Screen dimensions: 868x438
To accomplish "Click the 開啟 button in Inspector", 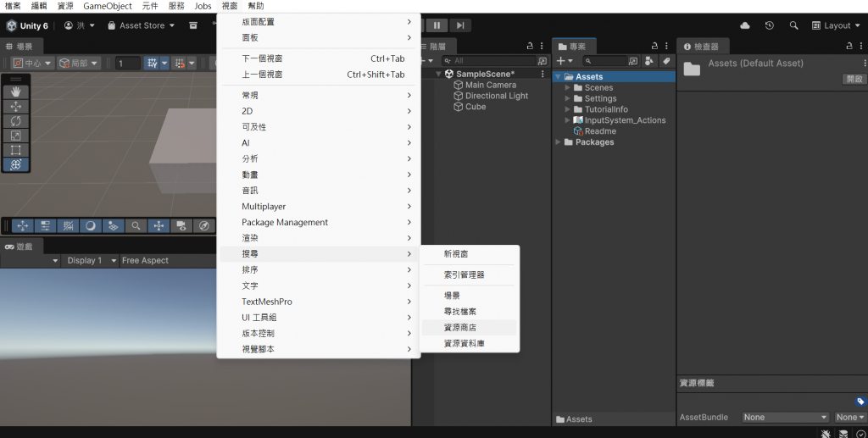I will [x=854, y=79].
